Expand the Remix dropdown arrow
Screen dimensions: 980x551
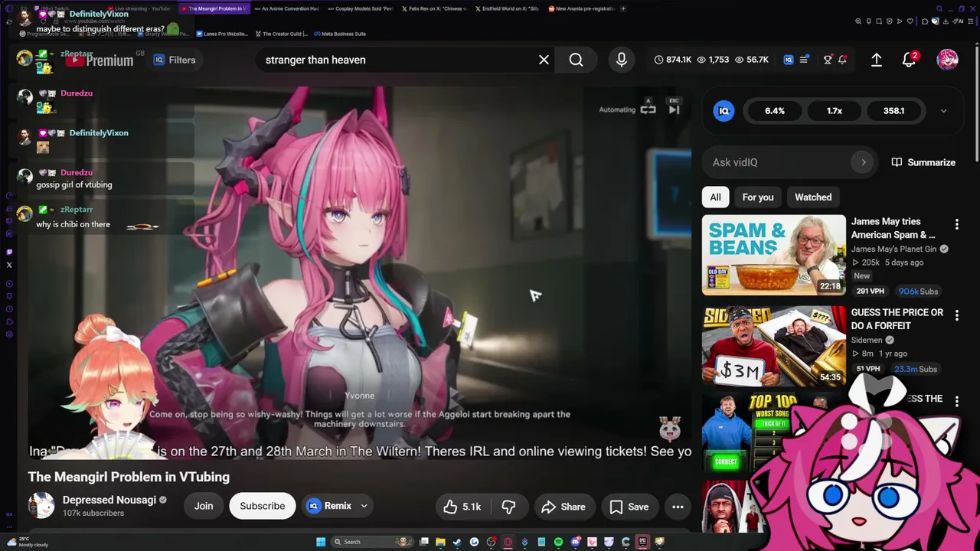pos(364,506)
